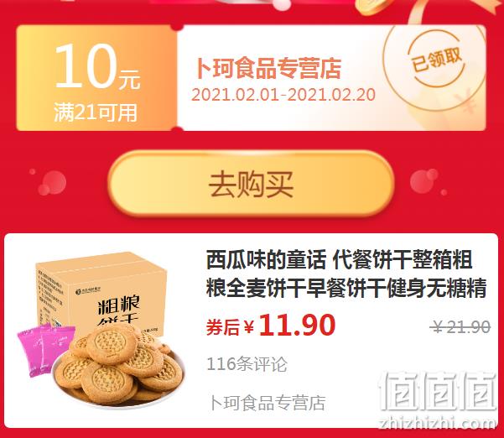
Task: Visit 卜珂食品专营店 link below the reviews
Action: click(x=268, y=404)
